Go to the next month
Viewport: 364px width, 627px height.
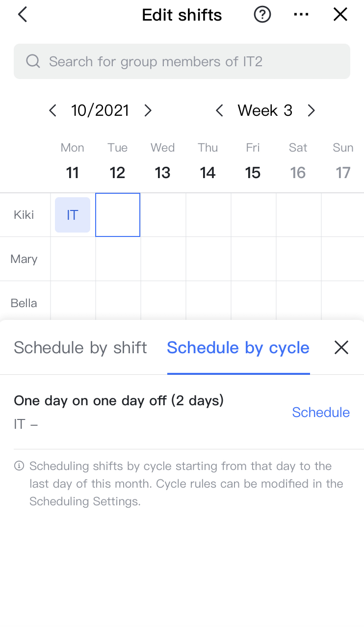148,110
